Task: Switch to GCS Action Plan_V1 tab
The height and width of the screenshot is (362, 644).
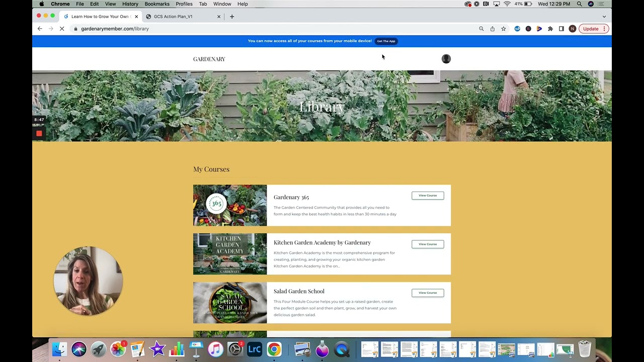Action: 183,17
